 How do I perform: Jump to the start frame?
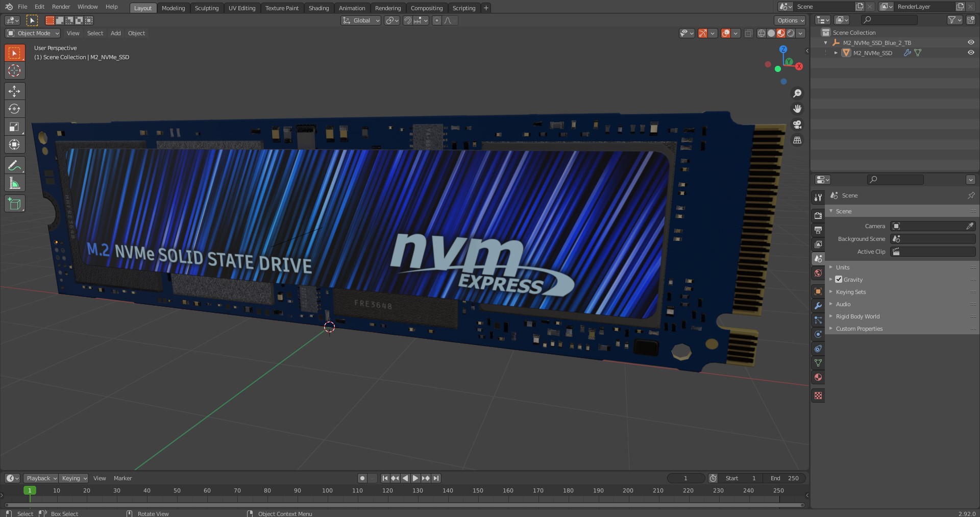tap(385, 478)
